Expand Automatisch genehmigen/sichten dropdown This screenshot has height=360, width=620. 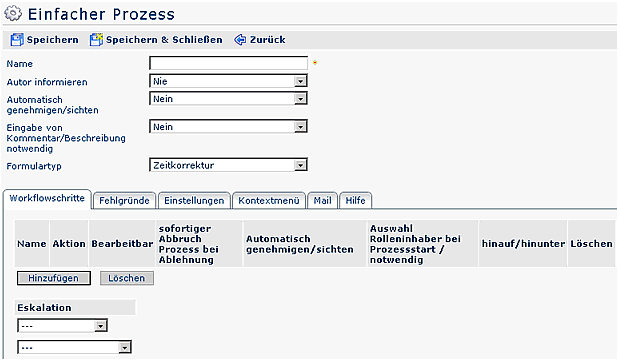click(228, 99)
